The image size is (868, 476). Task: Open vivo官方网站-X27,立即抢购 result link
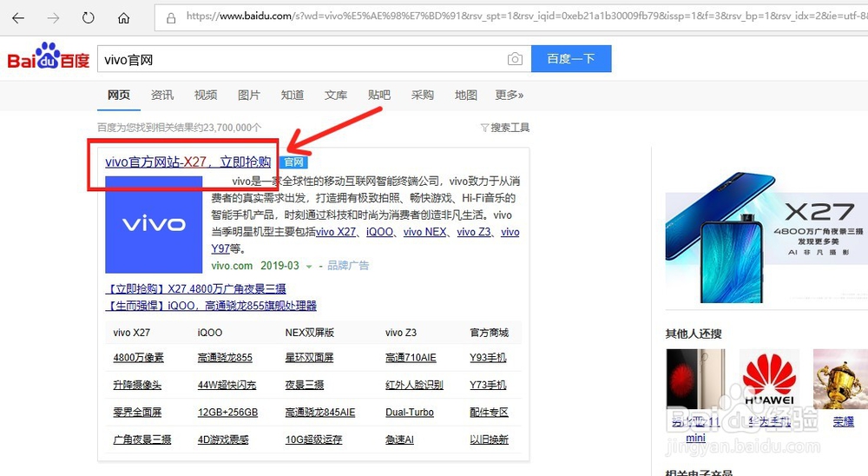pyautogui.click(x=188, y=162)
